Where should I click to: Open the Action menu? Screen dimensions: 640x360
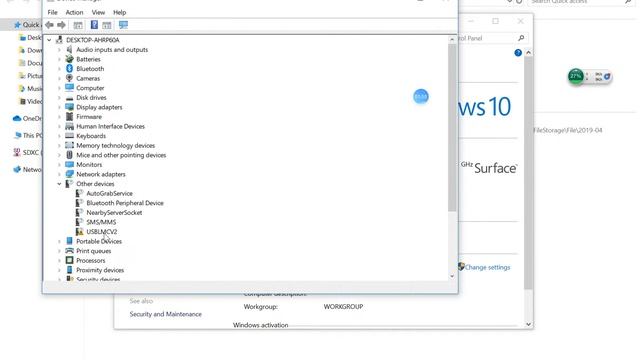point(74,12)
